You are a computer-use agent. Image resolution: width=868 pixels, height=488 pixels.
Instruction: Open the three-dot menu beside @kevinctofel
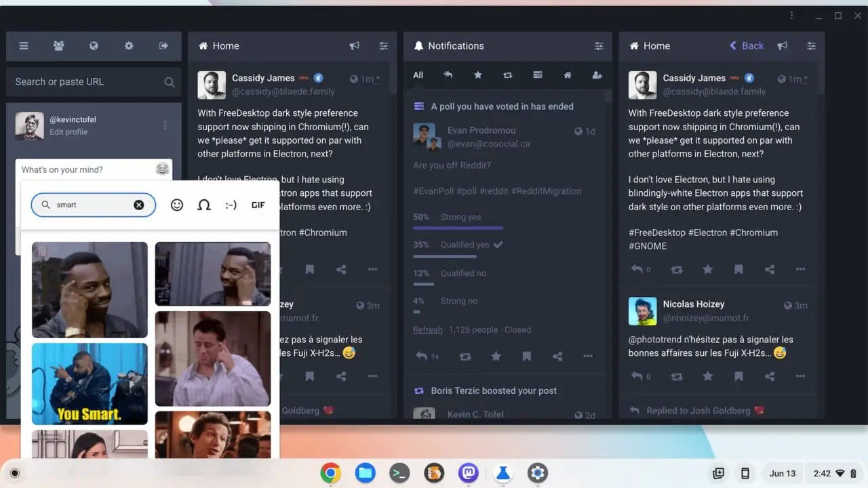165,125
